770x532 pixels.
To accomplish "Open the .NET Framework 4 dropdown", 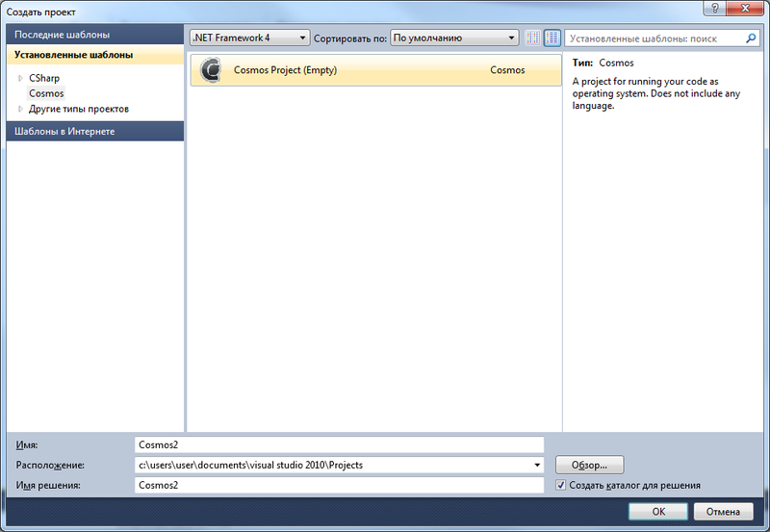I will [x=250, y=38].
